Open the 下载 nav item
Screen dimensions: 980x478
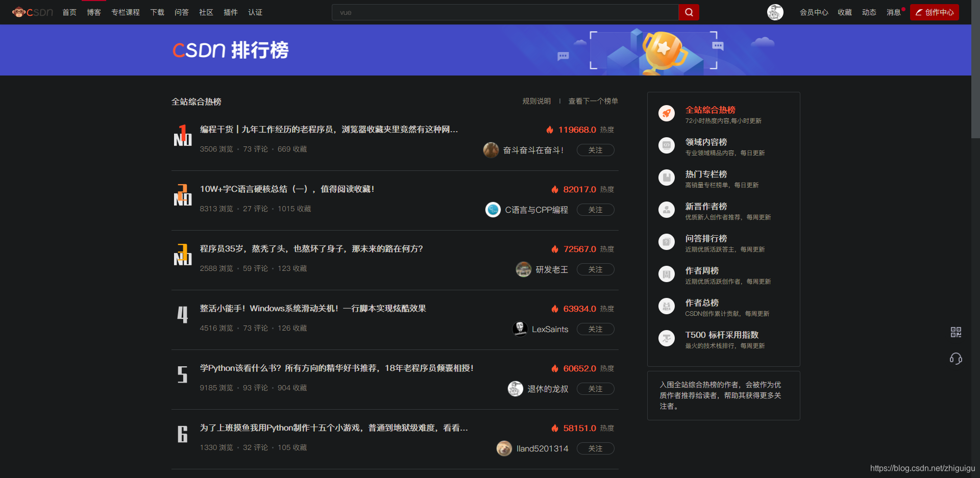click(157, 12)
